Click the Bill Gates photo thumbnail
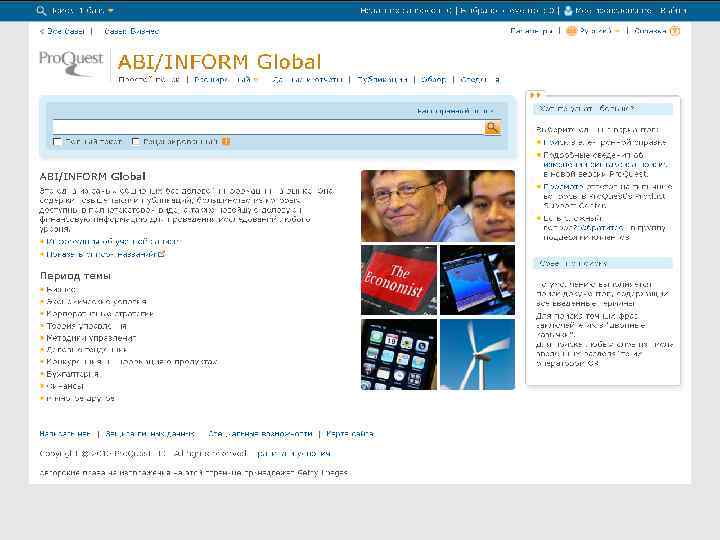720x540 pixels. pos(438,206)
